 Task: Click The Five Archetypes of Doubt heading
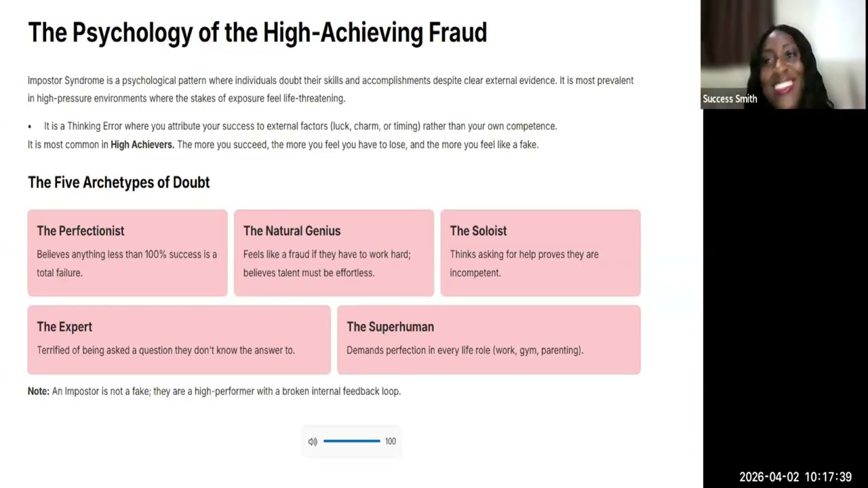tap(119, 182)
